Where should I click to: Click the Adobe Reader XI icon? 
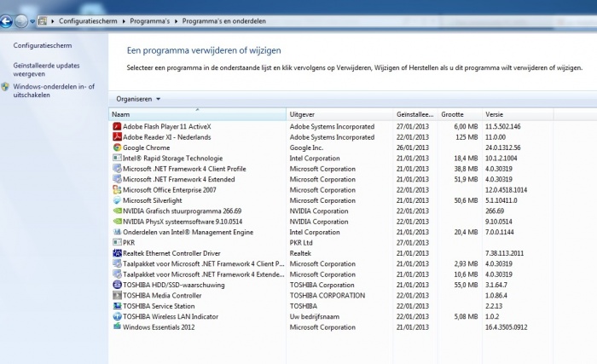coord(117,137)
